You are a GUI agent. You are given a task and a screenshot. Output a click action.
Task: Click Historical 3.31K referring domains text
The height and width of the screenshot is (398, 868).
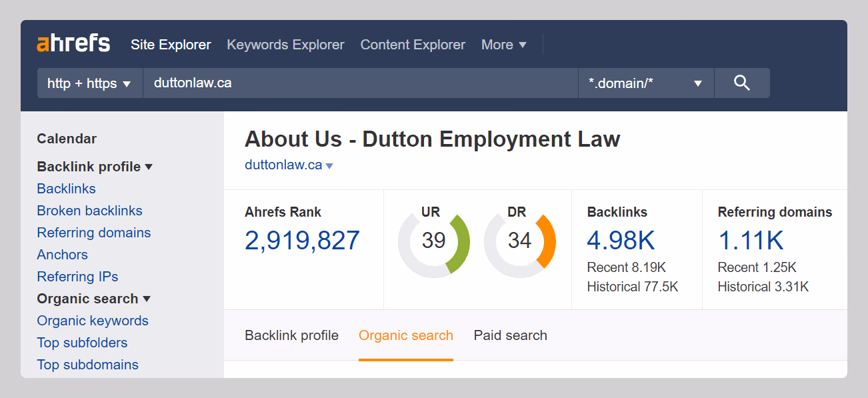(763, 287)
